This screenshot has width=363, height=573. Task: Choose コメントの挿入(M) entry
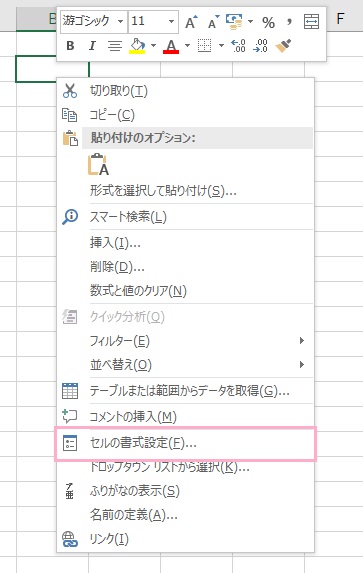[186, 417]
